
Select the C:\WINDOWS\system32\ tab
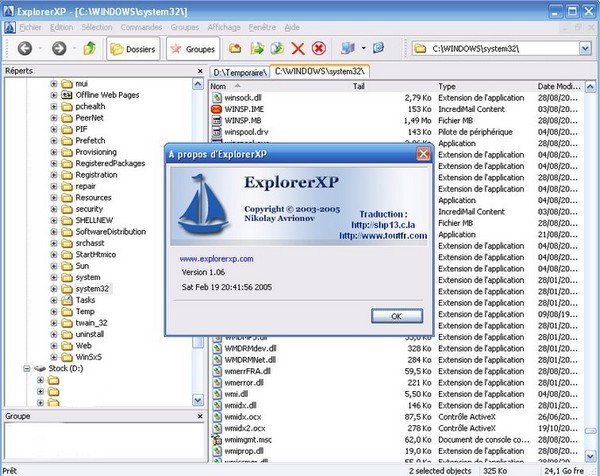pos(320,72)
